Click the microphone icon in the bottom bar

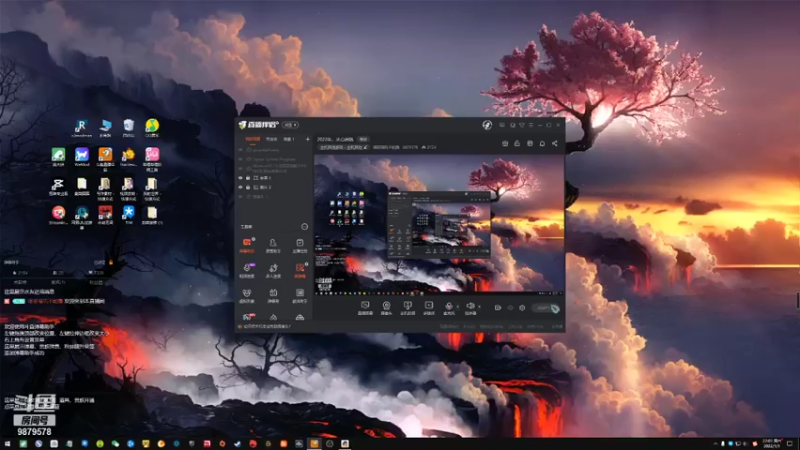pyautogui.click(x=449, y=307)
